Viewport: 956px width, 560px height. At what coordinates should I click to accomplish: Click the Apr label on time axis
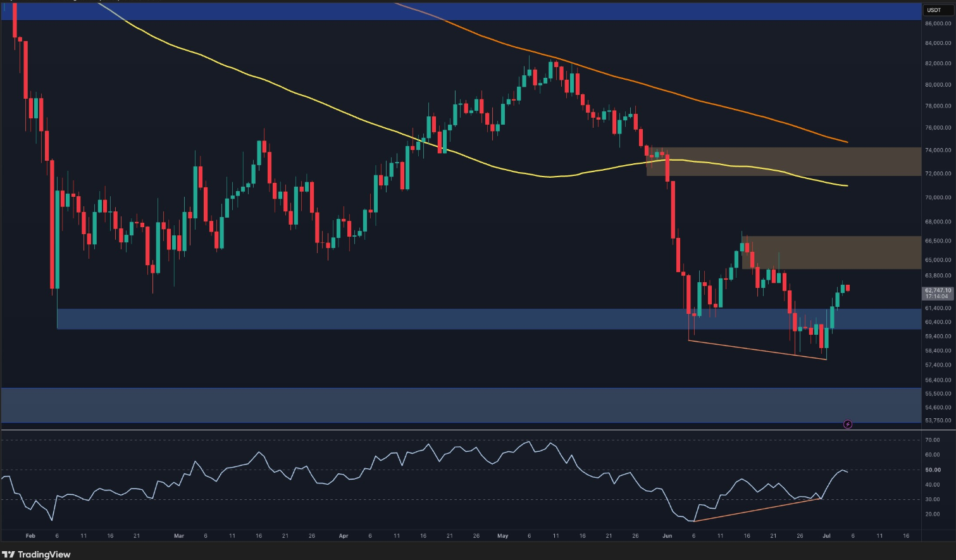click(344, 536)
